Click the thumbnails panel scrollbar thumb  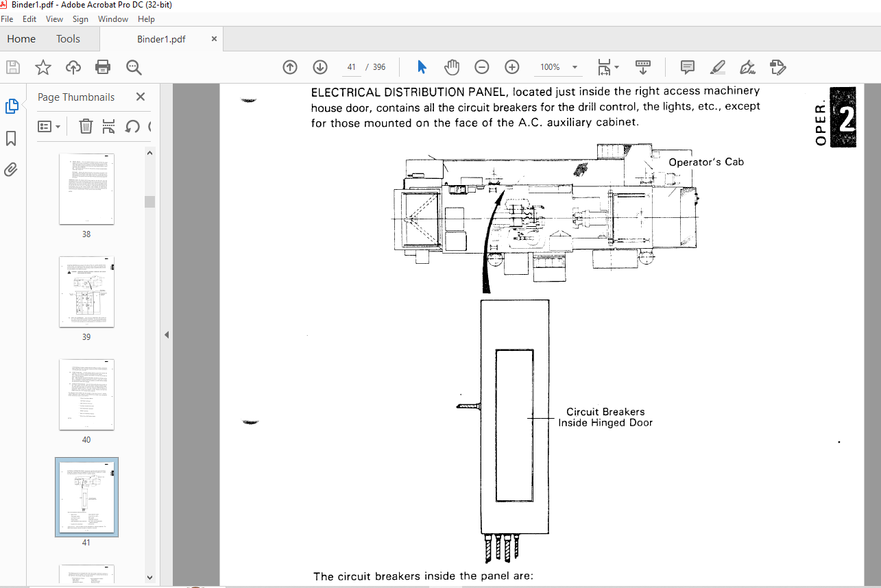click(x=149, y=201)
